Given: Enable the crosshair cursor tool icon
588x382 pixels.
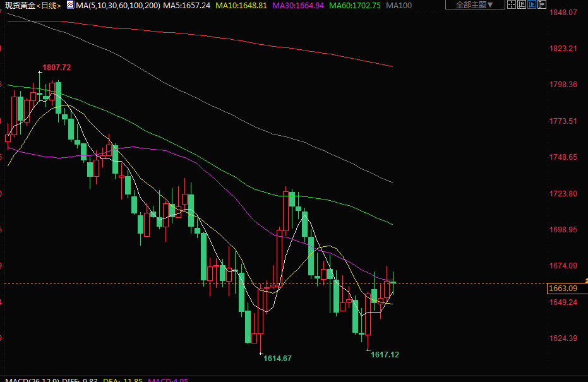Looking at the screenshot, I should coord(512,4).
